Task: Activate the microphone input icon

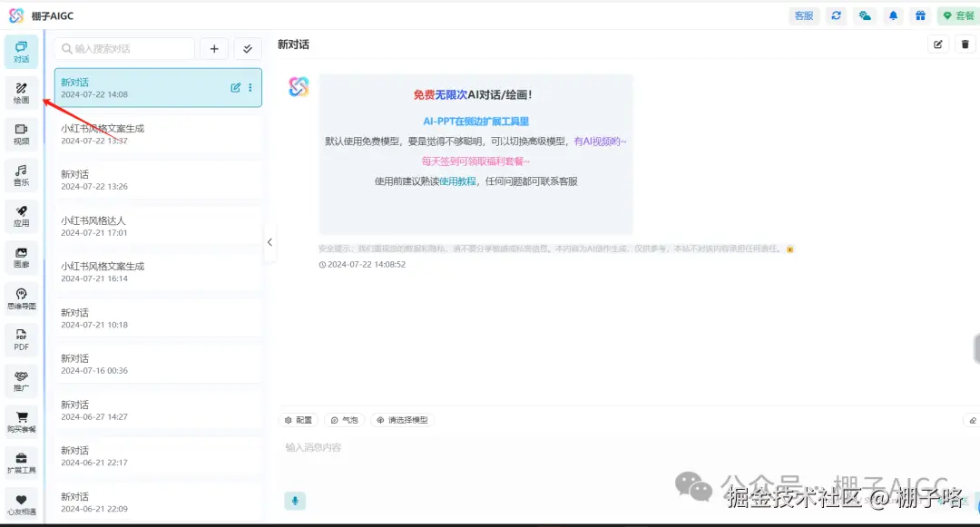Action: click(295, 501)
